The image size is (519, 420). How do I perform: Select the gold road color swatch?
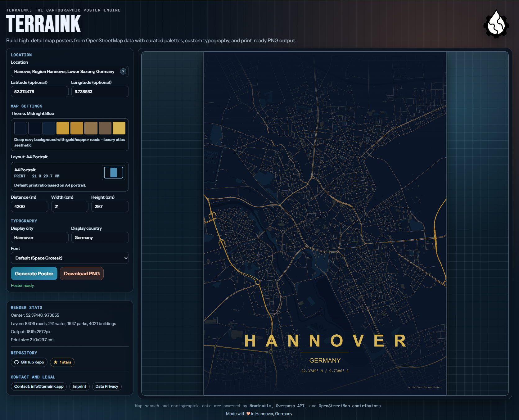click(63, 128)
